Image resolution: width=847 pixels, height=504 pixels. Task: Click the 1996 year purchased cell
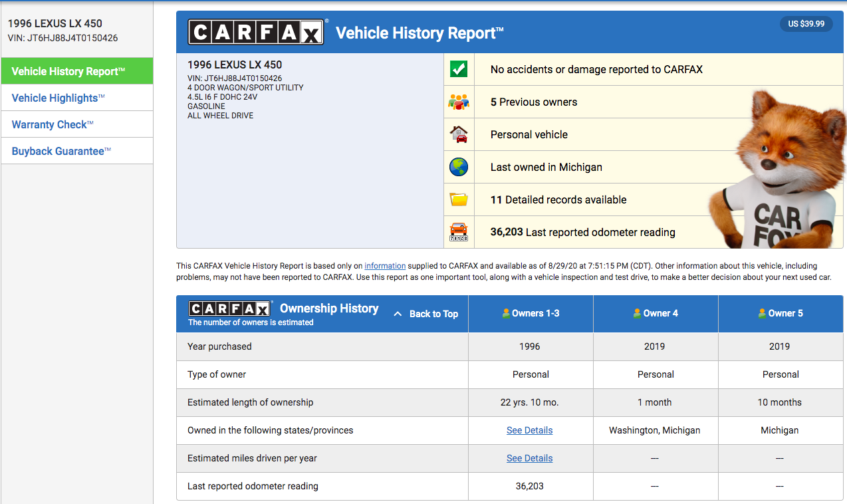click(530, 346)
